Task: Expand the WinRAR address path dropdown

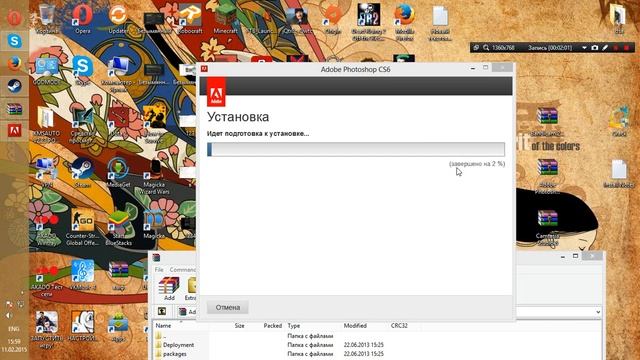Action: [x=598, y=312]
